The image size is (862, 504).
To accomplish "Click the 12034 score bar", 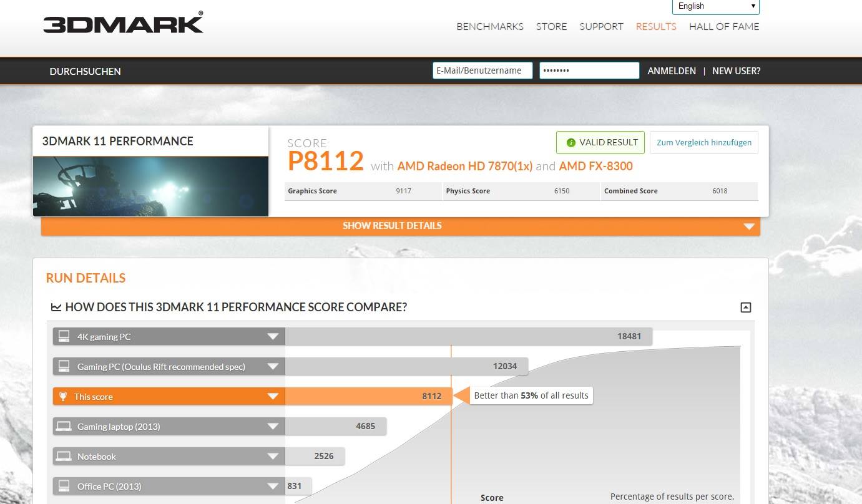I will pos(406,366).
